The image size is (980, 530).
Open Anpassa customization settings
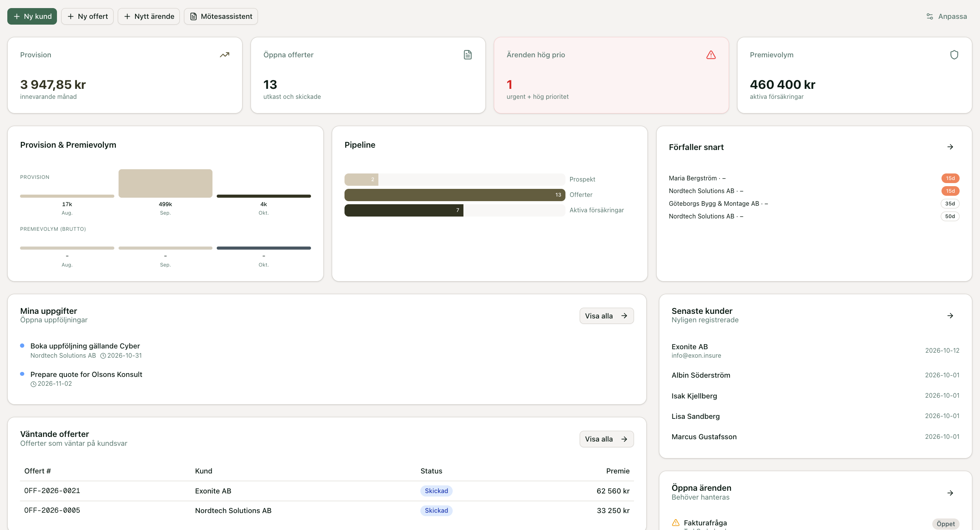coord(947,16)
